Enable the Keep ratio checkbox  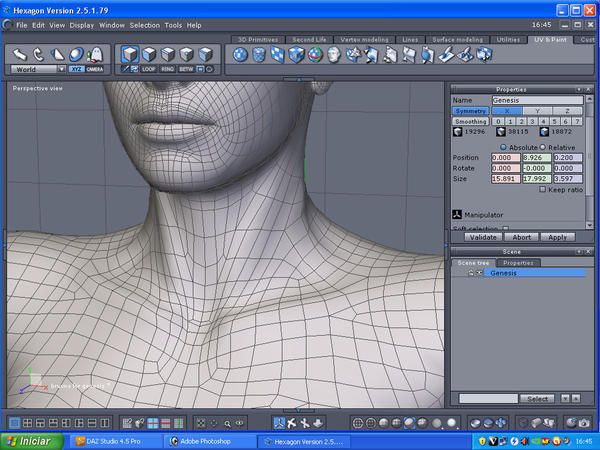coord(543,189)
